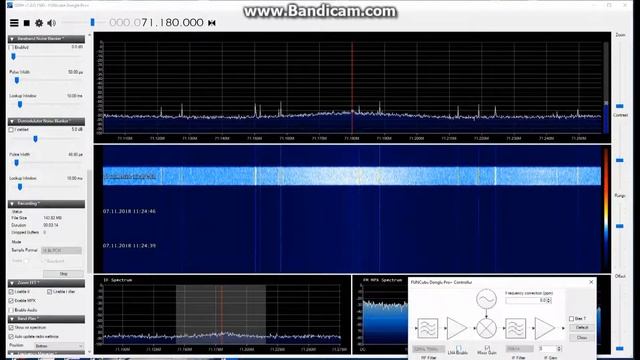Image resolution: width=640 pixels, height=360 pixels.
Task: Click the red tuning line in spectrum
Action: 352,87
